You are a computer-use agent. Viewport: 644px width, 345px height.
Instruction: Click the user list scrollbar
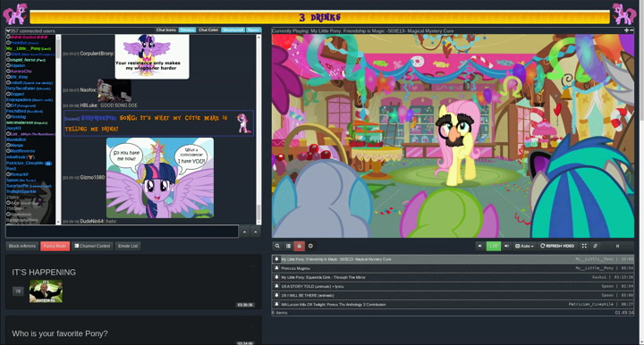point(58,129)
